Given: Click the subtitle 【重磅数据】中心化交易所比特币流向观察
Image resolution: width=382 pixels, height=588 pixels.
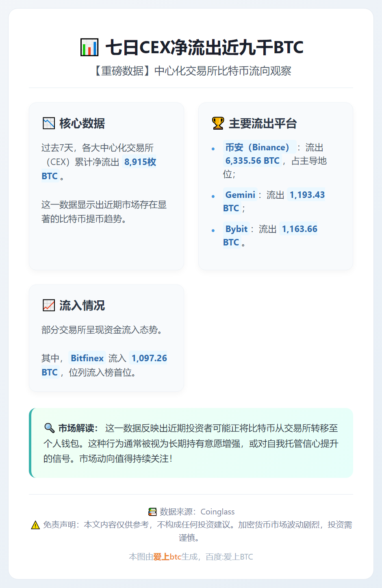Looking at the screenshot, I should [191, 71].
